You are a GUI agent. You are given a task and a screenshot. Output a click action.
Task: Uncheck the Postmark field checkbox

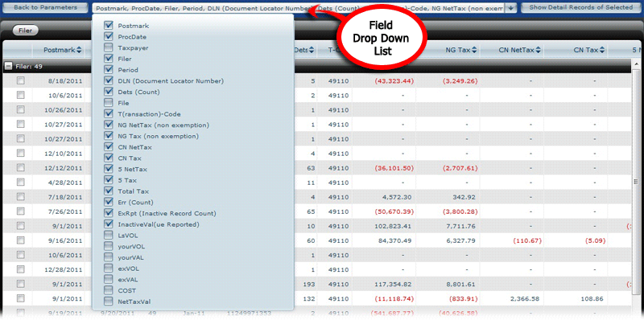[x=109, y=26]
